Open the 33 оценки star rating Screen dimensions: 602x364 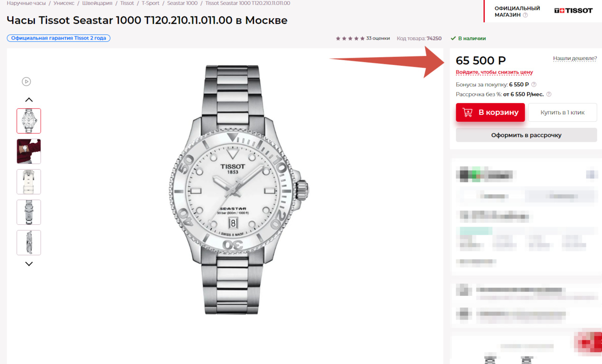click(x=363, y=38)
